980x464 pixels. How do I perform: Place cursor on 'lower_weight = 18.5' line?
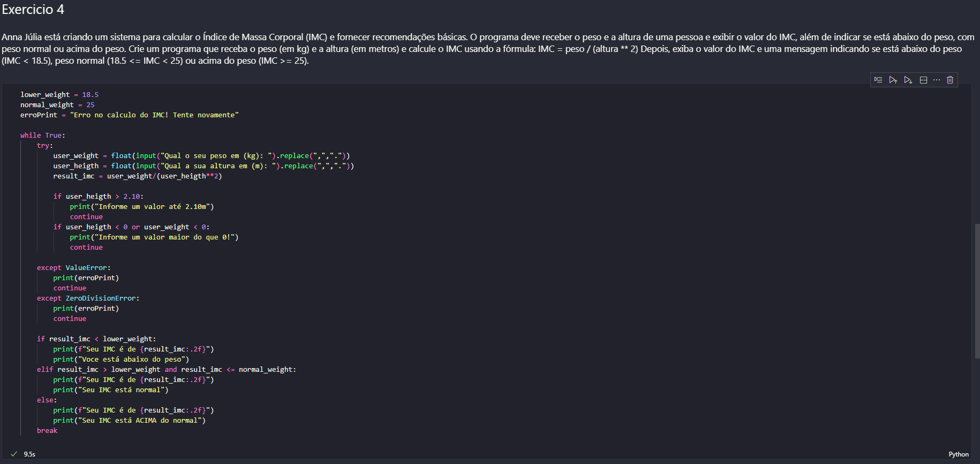59,95
